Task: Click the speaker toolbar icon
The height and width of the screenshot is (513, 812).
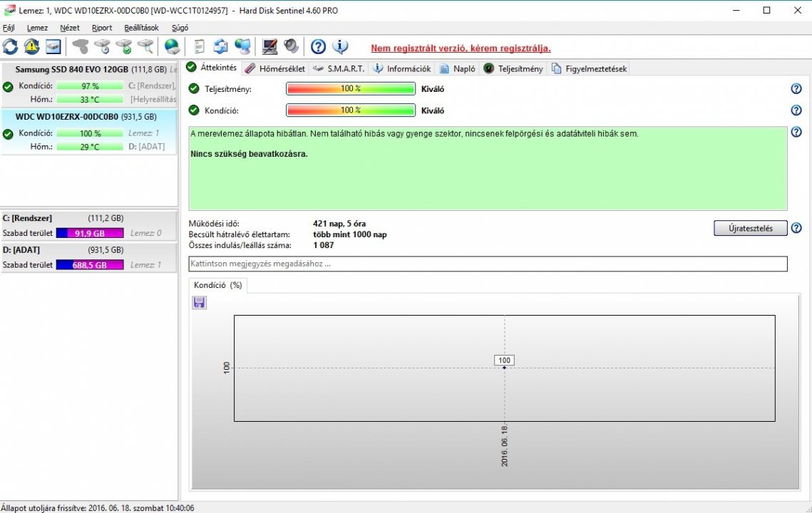Action: pos(291,46)
